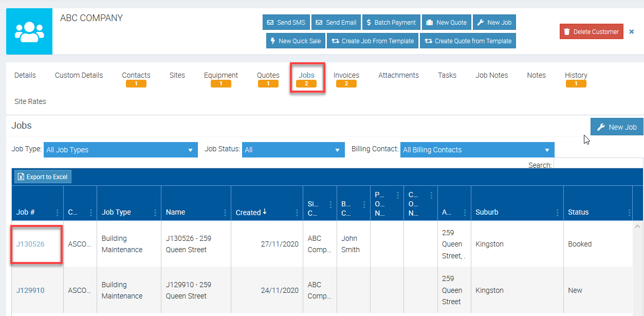Screen dimensions: 644x316
Task: Click Create Job From Template button
Action: (373, 41)
